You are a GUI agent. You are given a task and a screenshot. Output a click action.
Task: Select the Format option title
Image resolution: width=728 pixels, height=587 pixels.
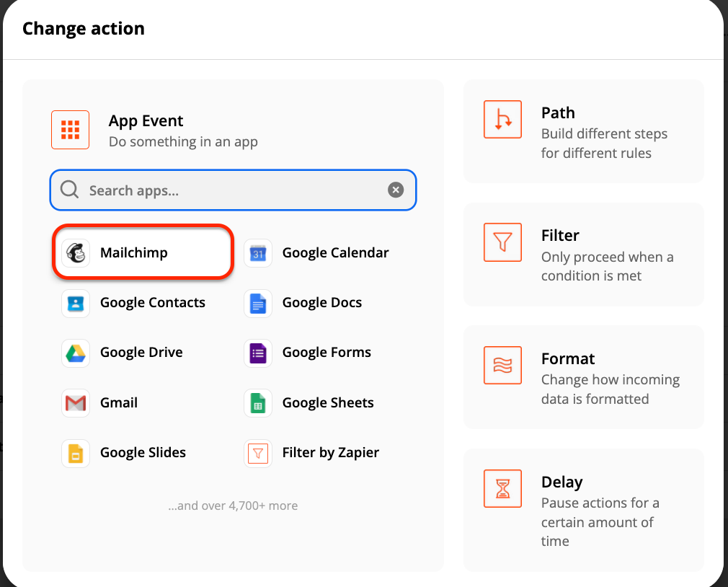point(568,358)
